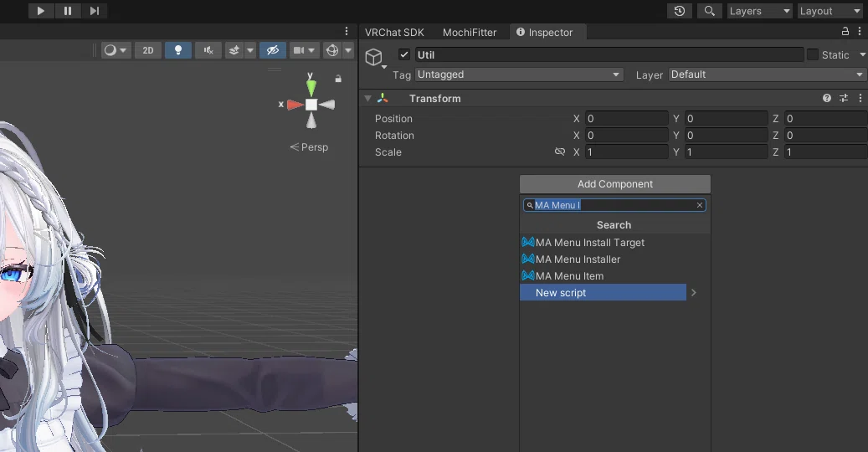The width and height of the screenshot is (868, 452).
Task: Clear the component search with X
Action: pyautogui.click(x=700, y=205)
